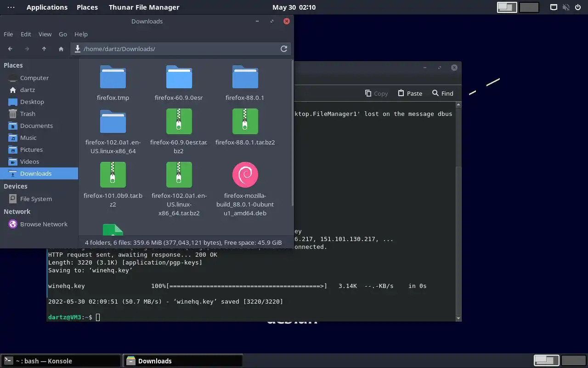Select the firefox-60.9.0esr folder icon
This screenshot has width=588, height=368.
(179, 77)
